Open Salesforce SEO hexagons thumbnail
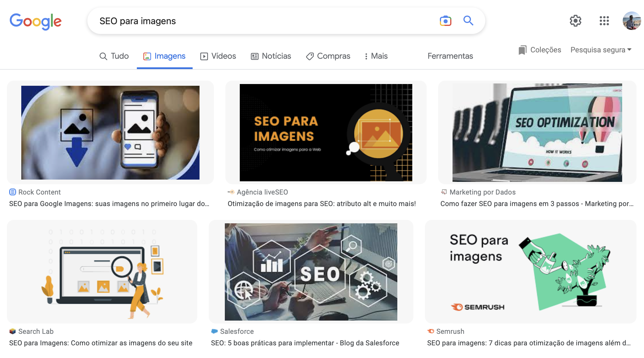Viewport: 644px width, 358px height. click(311, 272)
